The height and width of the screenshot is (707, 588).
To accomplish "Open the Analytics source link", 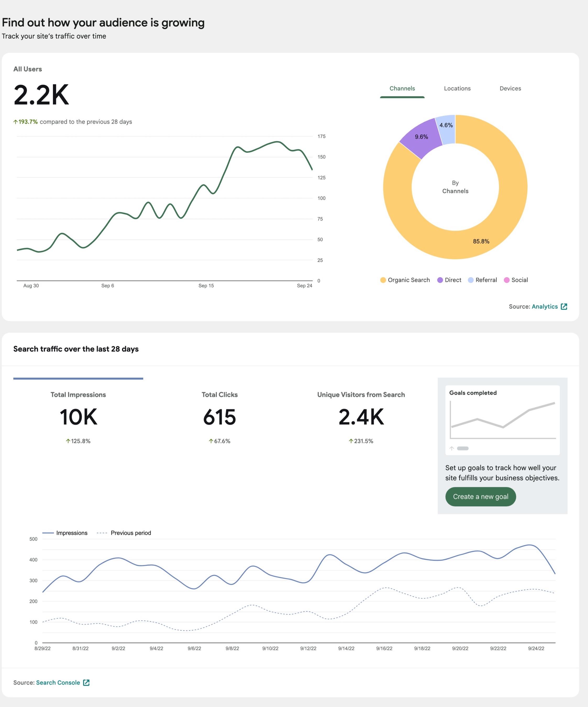I will (x=545, y=306).
